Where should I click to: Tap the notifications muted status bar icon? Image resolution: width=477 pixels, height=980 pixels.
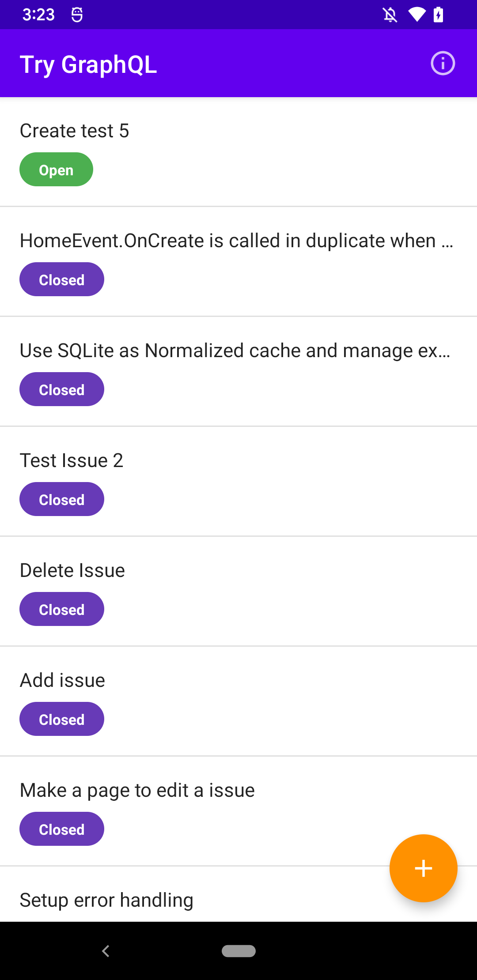[390, 14]
